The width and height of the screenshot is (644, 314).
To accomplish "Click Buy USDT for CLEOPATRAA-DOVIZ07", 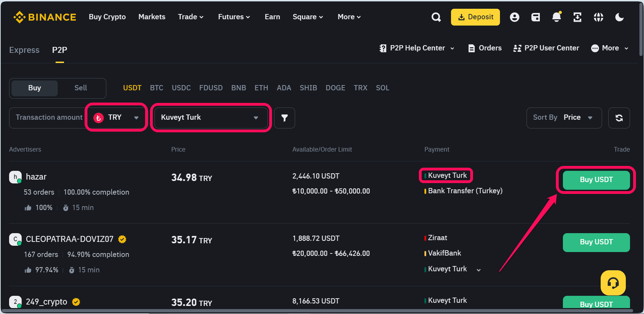I will pyautogui.click(x=596, y=242).
